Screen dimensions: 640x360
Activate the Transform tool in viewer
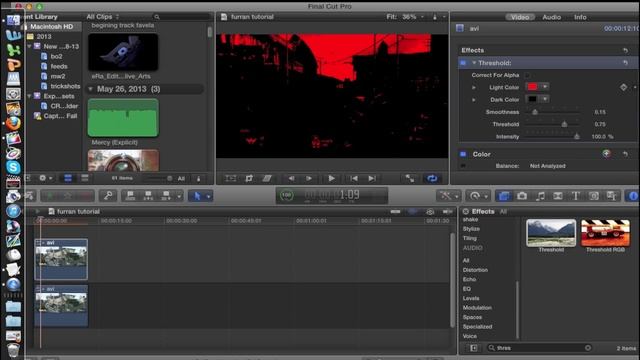tap(231, 178)
